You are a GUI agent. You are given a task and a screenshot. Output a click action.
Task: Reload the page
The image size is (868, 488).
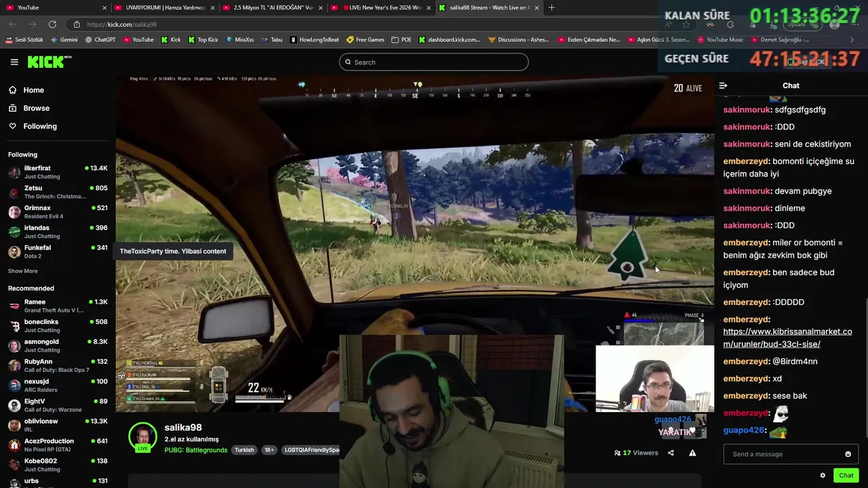[x=52, y=24]
